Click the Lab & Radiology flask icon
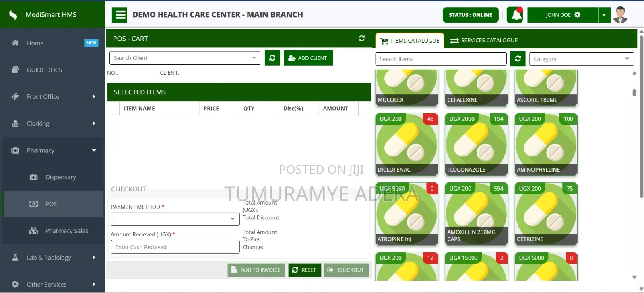This screenshot has height=293, width=644. [15, 257]
